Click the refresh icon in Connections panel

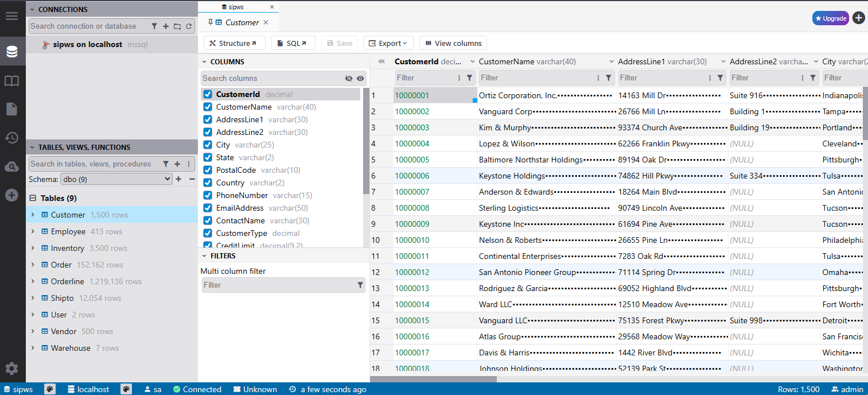pos(189,26)
